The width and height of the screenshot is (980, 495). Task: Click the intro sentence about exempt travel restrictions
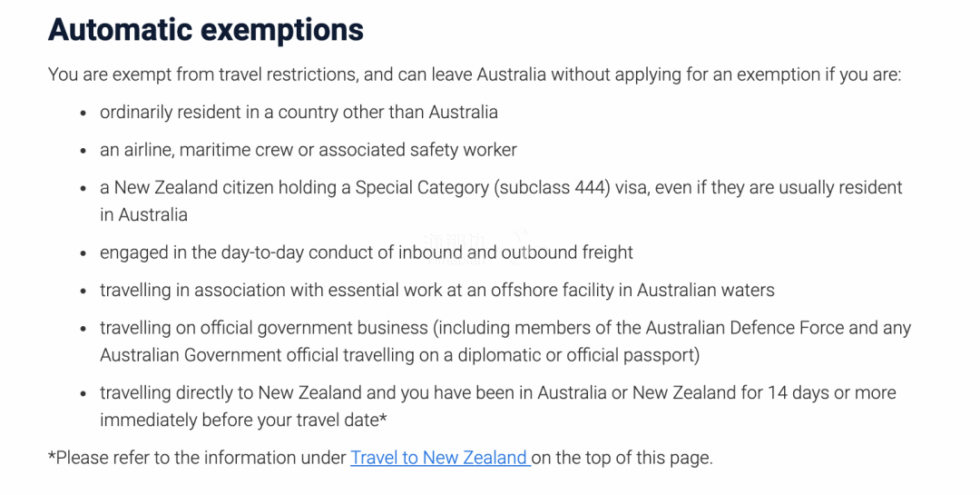click(x=475, y=74)
